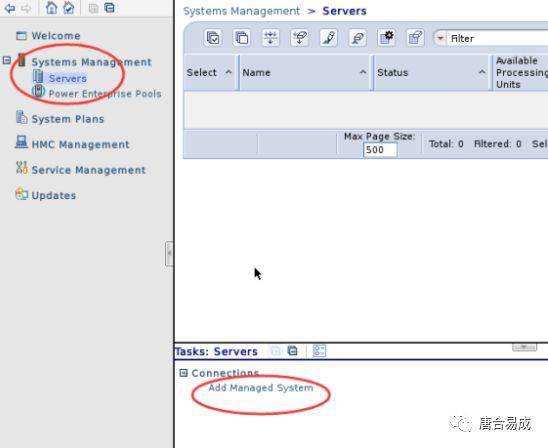Image resolution: width=548 pixels, height=448 pixels.
Task: Click the back arrow navigation icon
Action: tap(9, 8)
